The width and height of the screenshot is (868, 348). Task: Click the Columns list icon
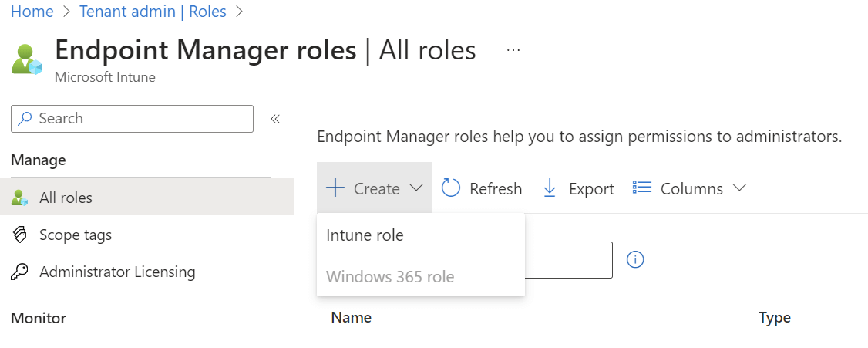[x=642, y=188]
